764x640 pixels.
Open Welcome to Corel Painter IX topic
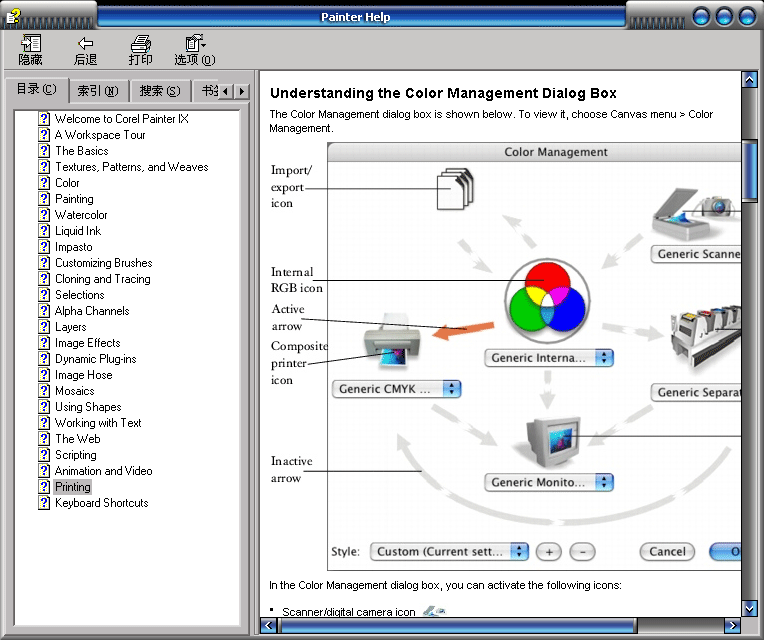[x=121, y=119]
